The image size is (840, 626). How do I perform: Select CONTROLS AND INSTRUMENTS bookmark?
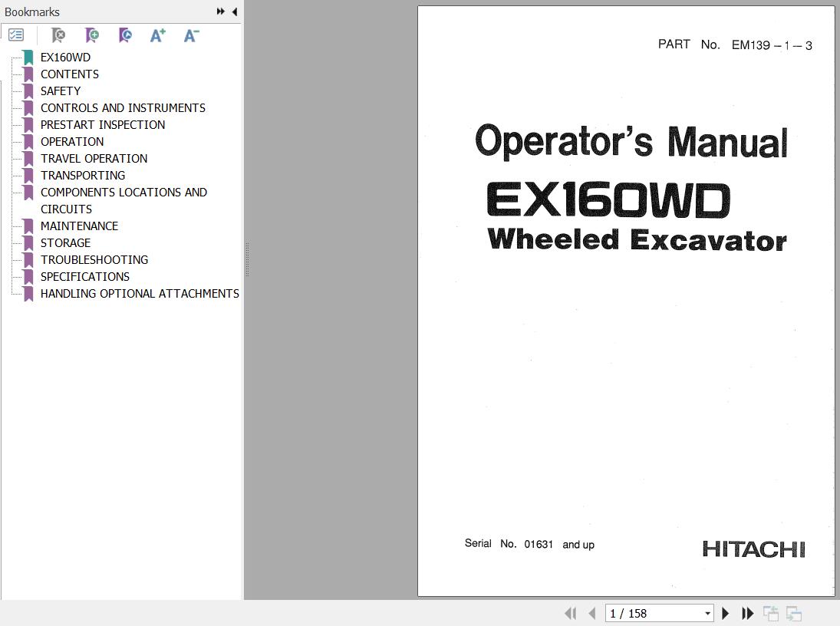click(124, 107)
